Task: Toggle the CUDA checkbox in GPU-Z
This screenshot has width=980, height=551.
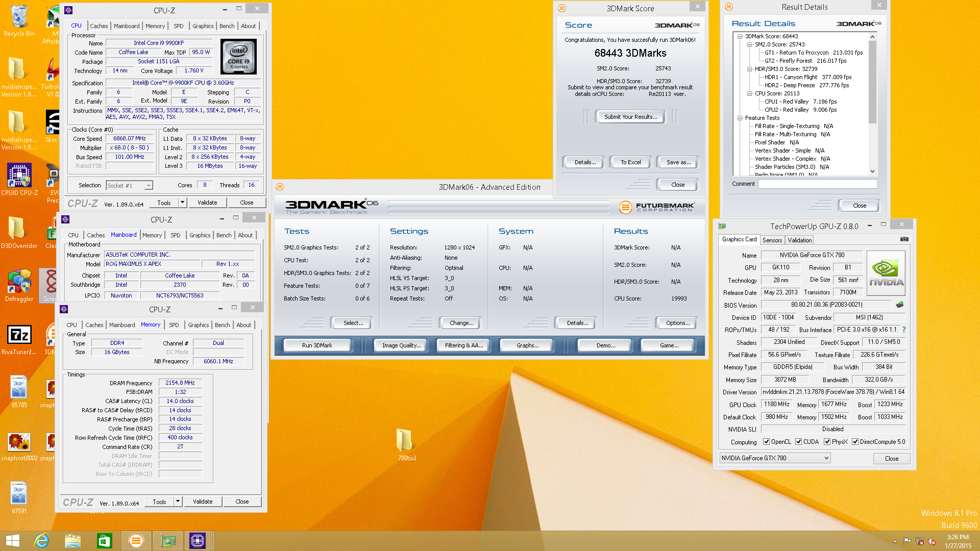Action: [798, 442]
